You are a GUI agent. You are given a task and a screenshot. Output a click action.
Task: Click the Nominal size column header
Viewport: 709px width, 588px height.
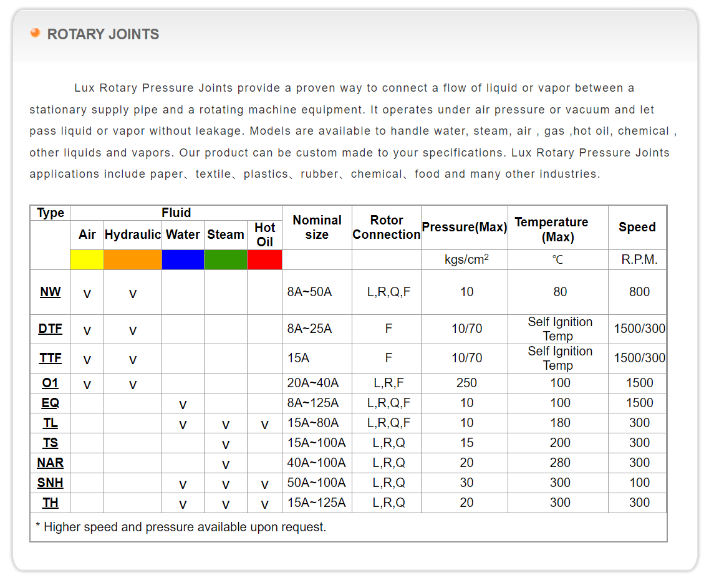(317, 227)
